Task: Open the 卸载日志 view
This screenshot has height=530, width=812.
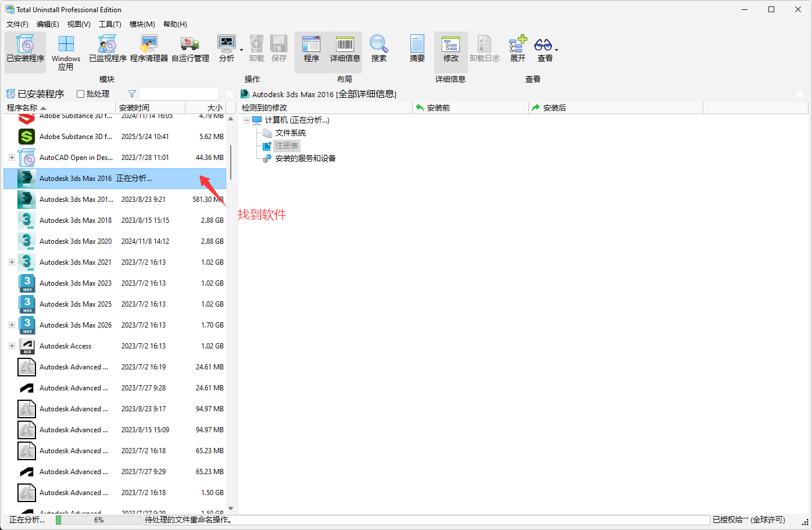Action: click(x=485, y=49)
